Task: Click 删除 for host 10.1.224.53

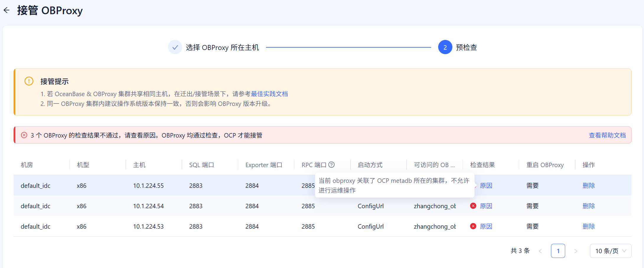Action: 588,226
